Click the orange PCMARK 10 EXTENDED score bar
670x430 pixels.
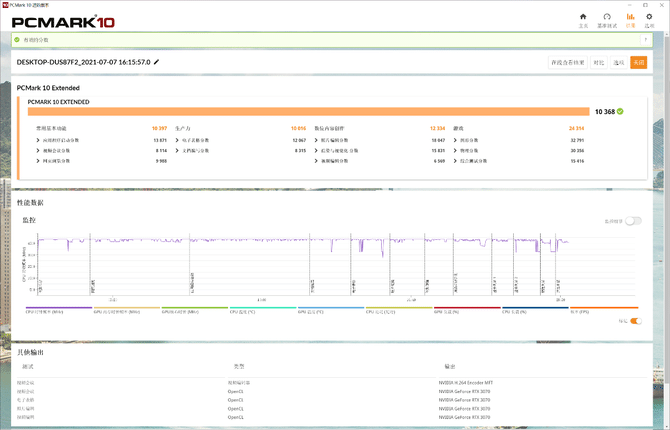tap(309, 112)
